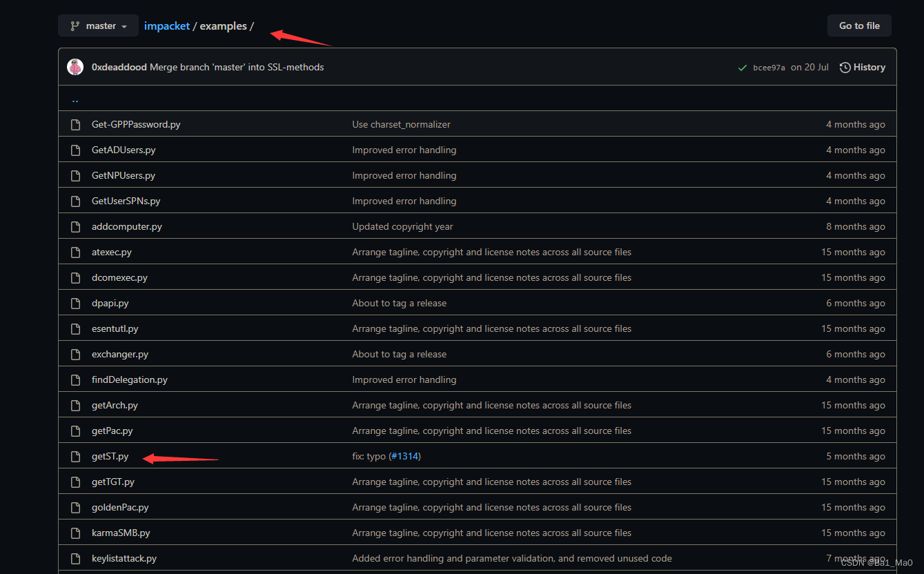Open the atexec.py file
This screenshot has height=574, width=924.
pos(112,252)
